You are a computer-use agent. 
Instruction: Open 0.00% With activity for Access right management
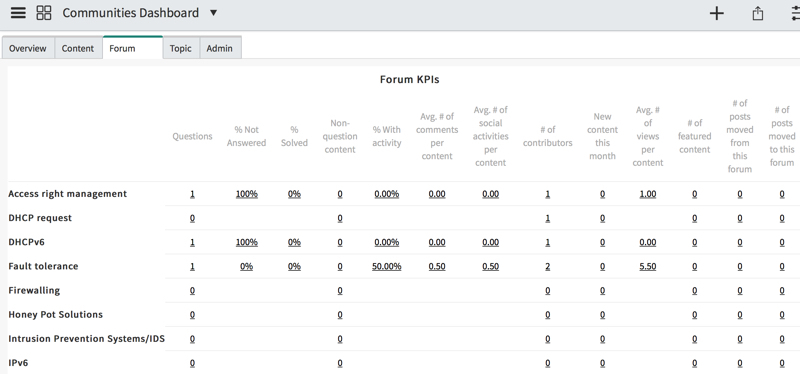click(x=387, y=194)
